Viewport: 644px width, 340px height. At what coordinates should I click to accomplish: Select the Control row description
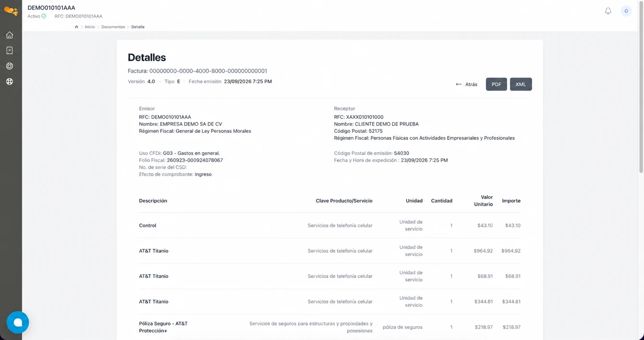pyautogui.click(x=147, y=225)
